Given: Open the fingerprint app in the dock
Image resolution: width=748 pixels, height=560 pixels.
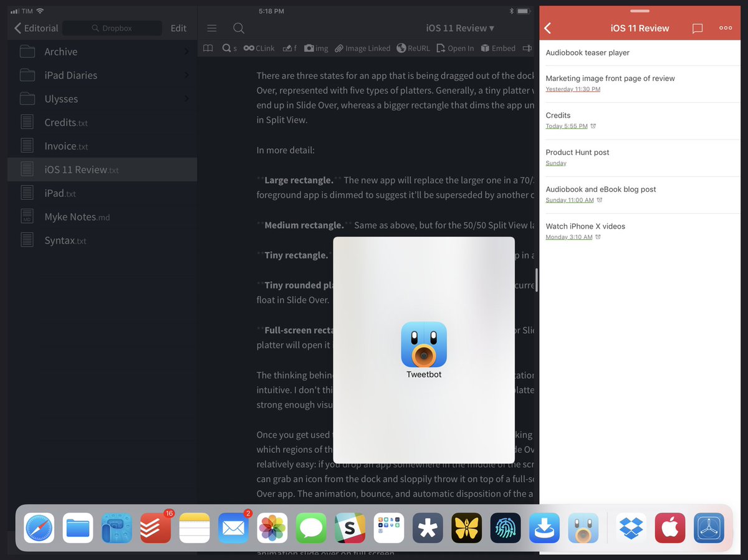Looking at the screenshot, I should pyautogui.click(x=506, y=528).
